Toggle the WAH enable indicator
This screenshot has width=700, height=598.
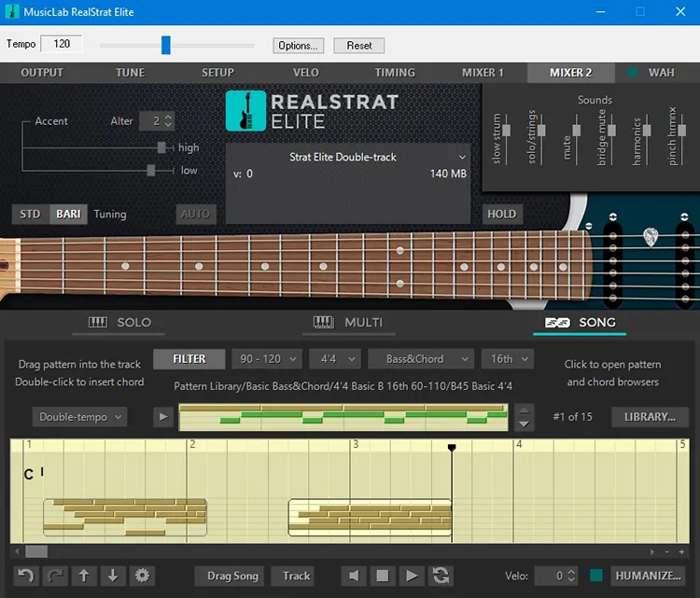632,72
